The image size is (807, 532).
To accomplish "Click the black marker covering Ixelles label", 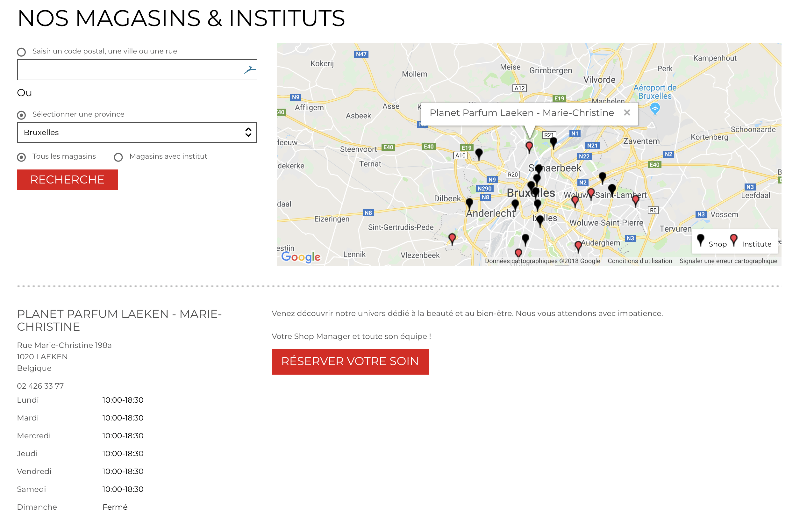I will (x=540, y=221).
